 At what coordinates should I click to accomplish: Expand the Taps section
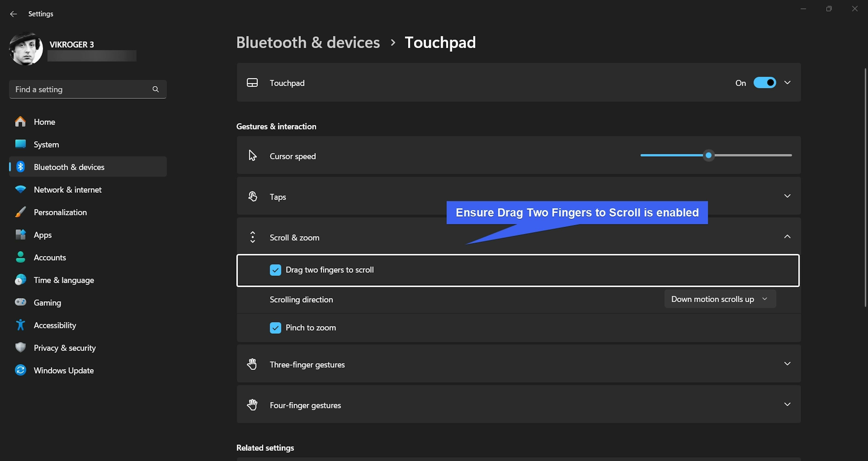(x=787, y=196)
